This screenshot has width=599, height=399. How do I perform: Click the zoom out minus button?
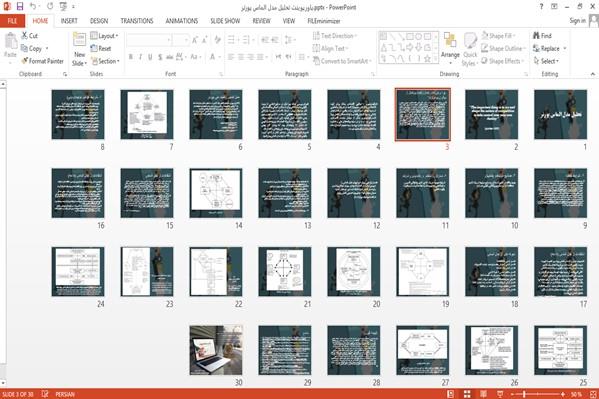click(x=513, y=394)
